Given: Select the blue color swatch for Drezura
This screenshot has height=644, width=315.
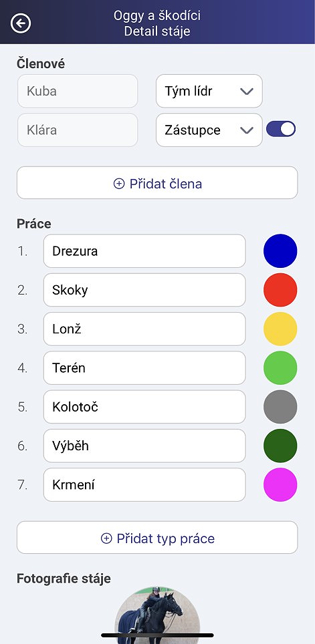Looking at the screenshot, I should 280,251.
